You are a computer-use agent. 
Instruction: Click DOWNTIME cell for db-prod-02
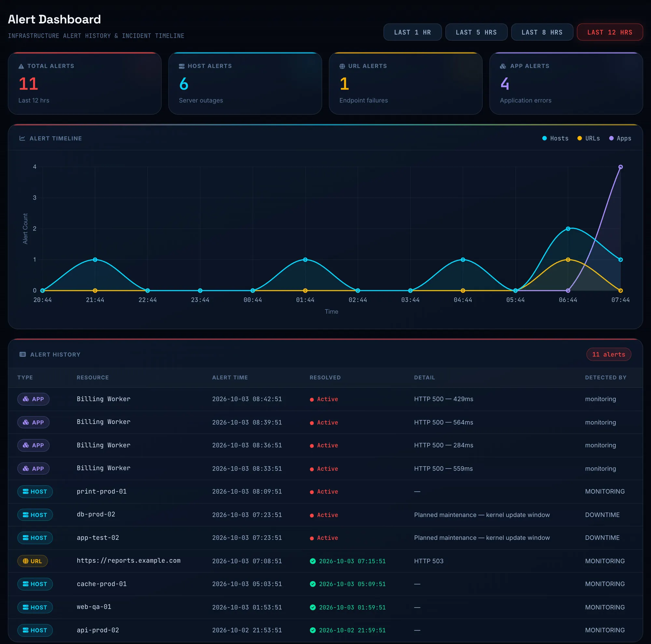tap(602, 515)
